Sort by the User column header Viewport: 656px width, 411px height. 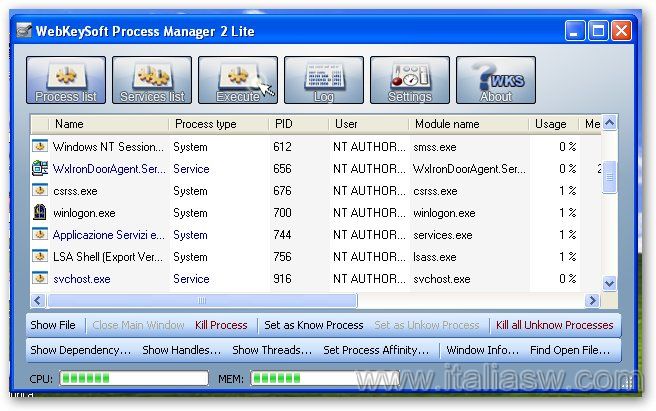(x=369, y=124)
